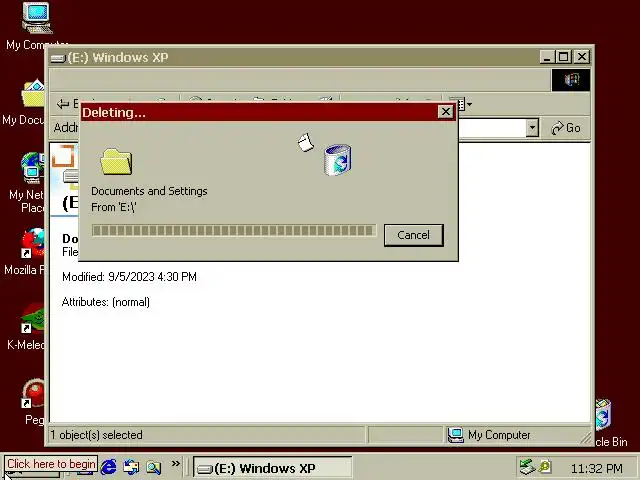The width and height of the screenshot is (640, 480).
Task: Minimize the (E:) Windows XP window
Action: pyautogui.click(x=547, y=57)
